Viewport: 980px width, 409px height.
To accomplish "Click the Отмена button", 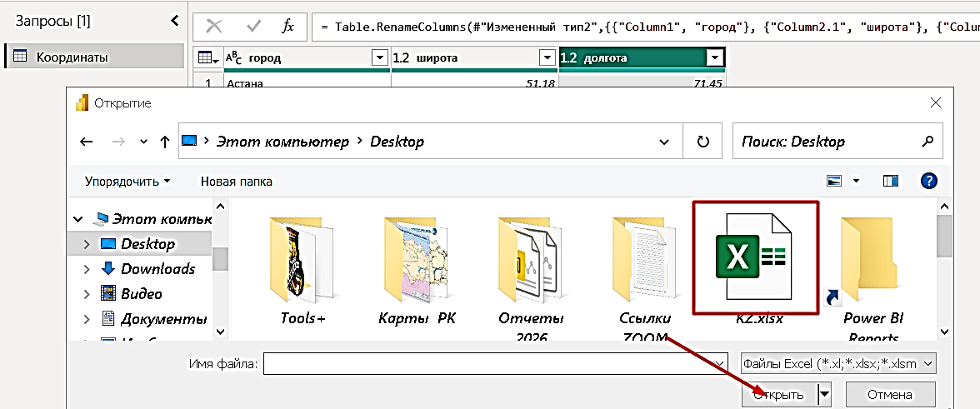I will [890, 395].
